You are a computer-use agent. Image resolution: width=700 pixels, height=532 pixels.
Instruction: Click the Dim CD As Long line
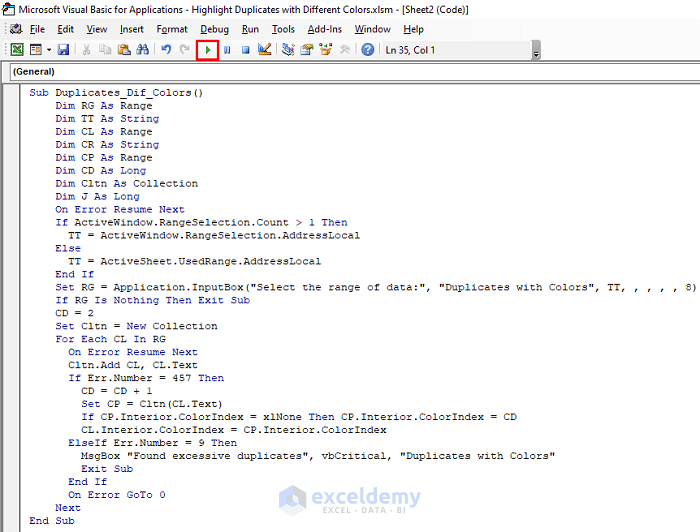click(x=100, y=170)
